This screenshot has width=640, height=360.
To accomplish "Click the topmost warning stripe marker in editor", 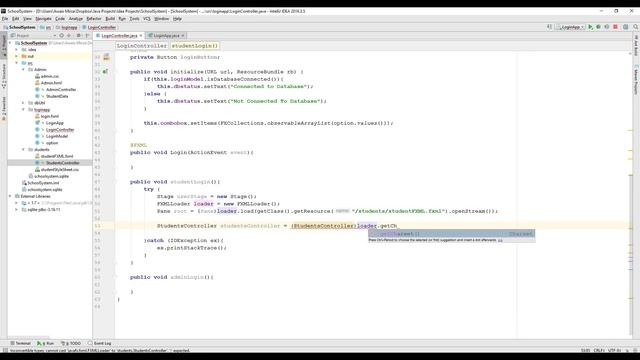I will tap(630, 131).
